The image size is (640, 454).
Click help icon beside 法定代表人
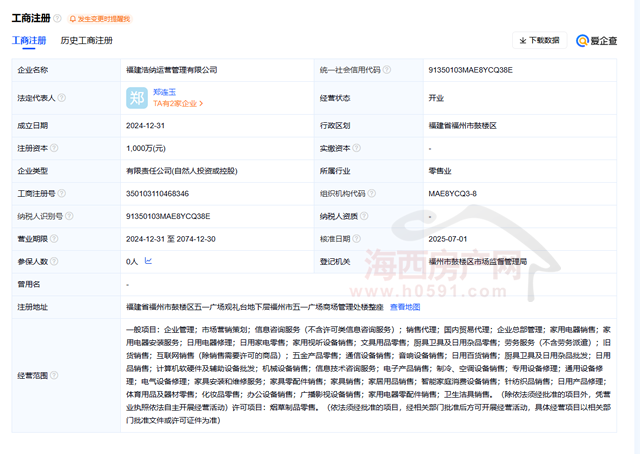pos(62,98)
